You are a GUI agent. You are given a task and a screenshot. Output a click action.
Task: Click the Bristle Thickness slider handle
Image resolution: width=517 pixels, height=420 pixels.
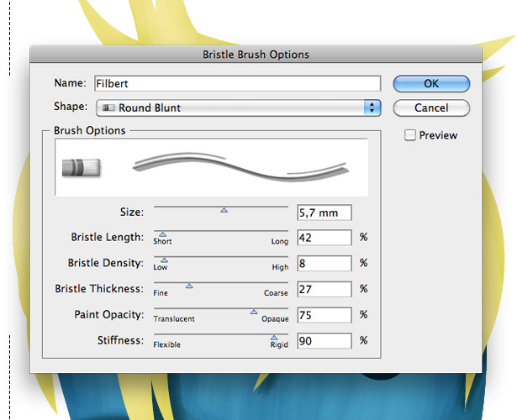click(189, 286)
